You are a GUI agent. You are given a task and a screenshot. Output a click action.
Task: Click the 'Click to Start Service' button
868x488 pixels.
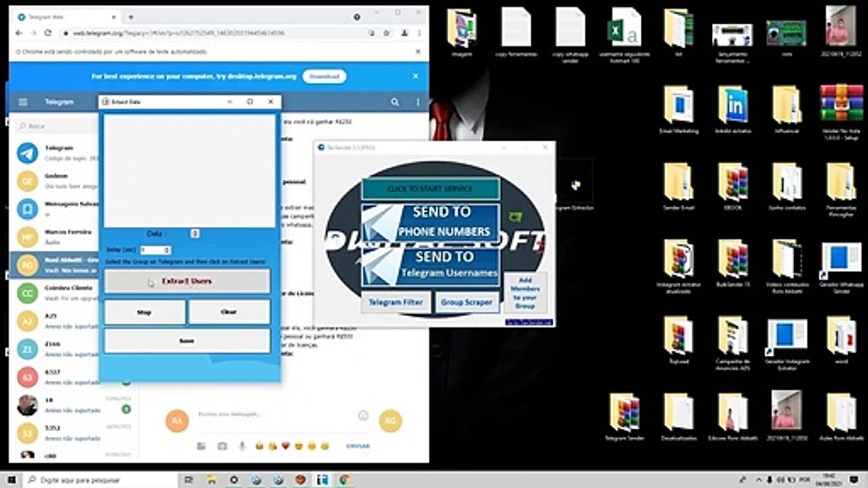pyautogui.click(x=431, y=189)
